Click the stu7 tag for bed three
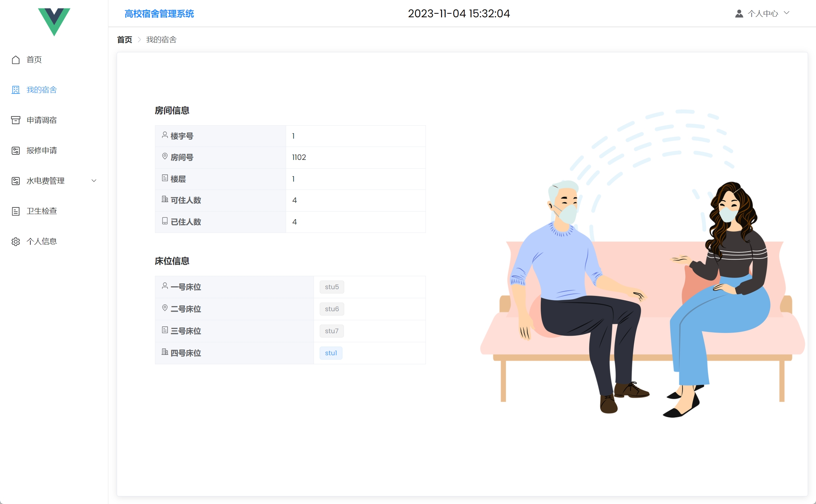The height and width of the screenshot is (504, 816). tap(331, 331)
